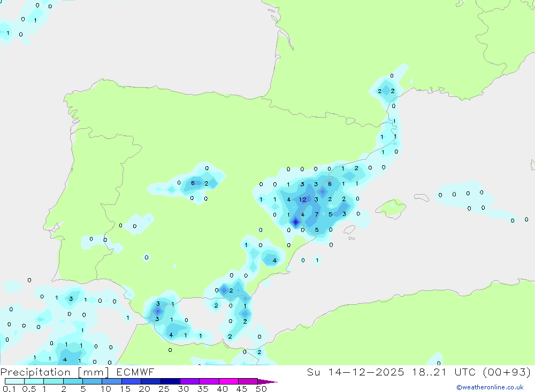Select the 10–15 mm legend color swatch

(x=112, y=381)
